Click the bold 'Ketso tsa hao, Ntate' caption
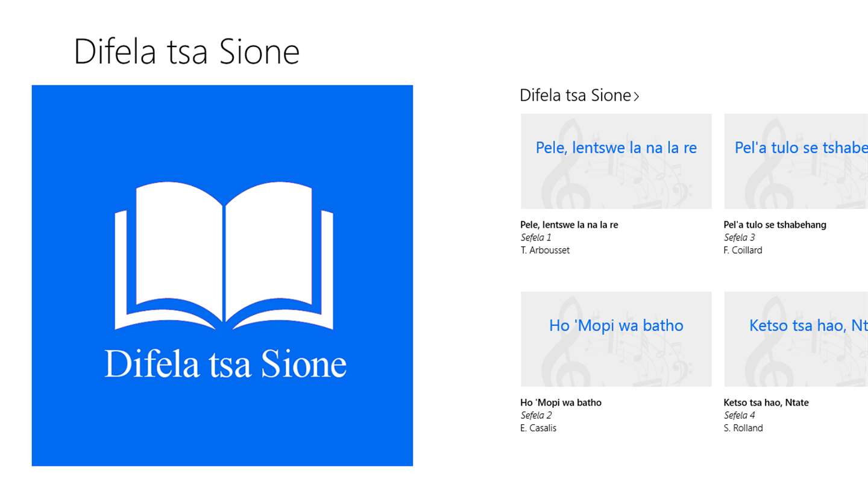This screenshot has width=868, height=488. tap(766, 402)
